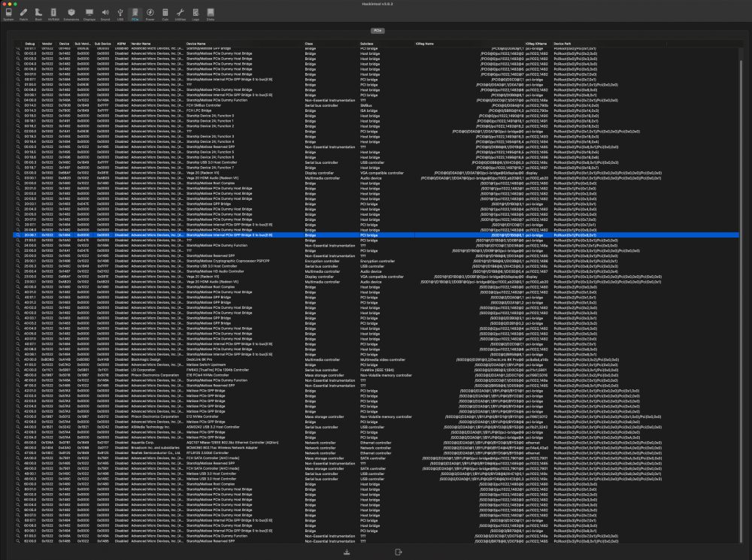Click magnifier icon in E12 NVMe Controller row
The image size is (752, 560).
tap(18, 416)
